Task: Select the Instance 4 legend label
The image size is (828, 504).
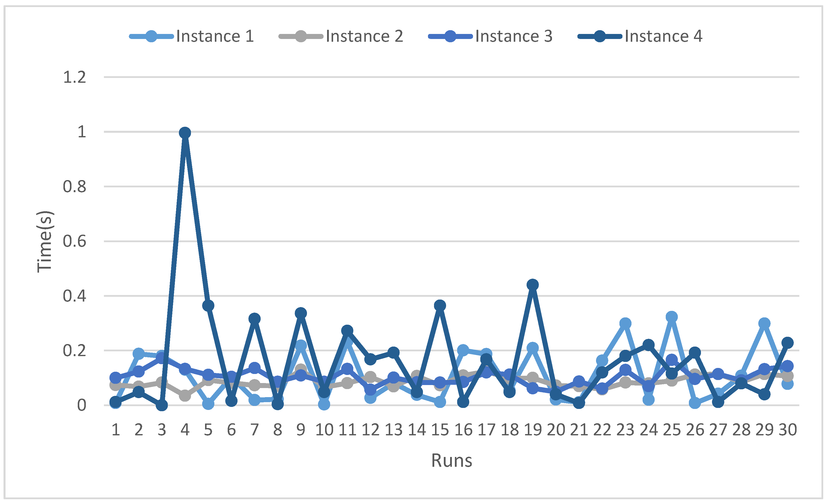Action: click(663, 36)
